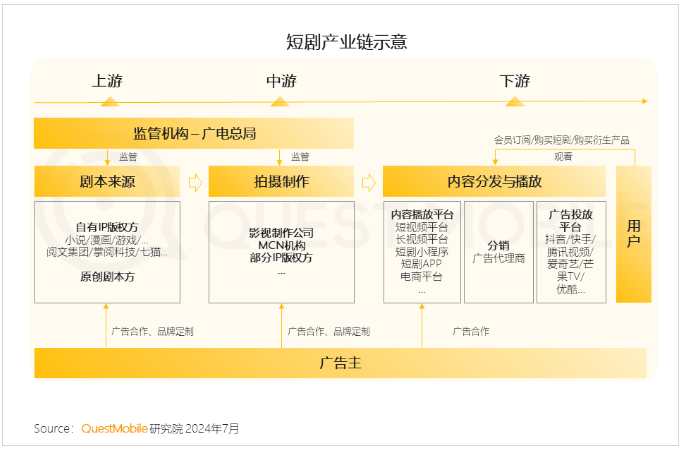Click the 广告主 bar
This screenshot has height=449, width=680.
[340, 362]
